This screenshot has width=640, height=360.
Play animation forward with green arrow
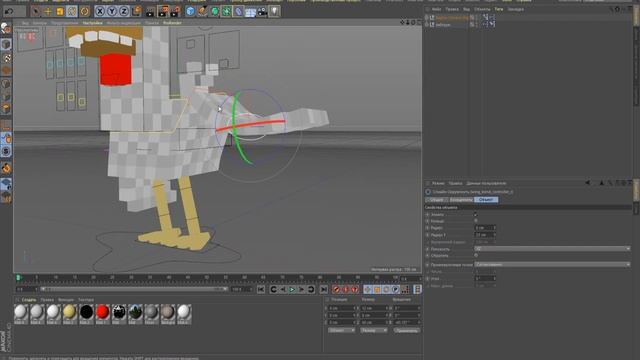click(x=292, y=289)
